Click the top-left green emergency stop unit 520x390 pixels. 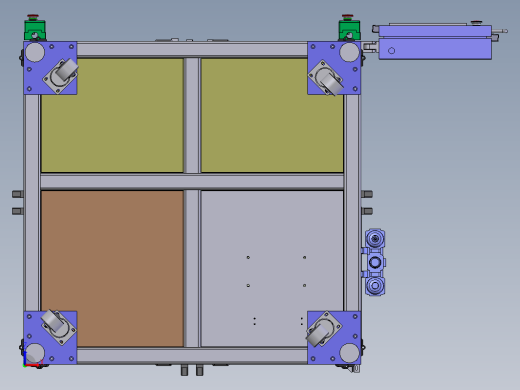(35, 28)
